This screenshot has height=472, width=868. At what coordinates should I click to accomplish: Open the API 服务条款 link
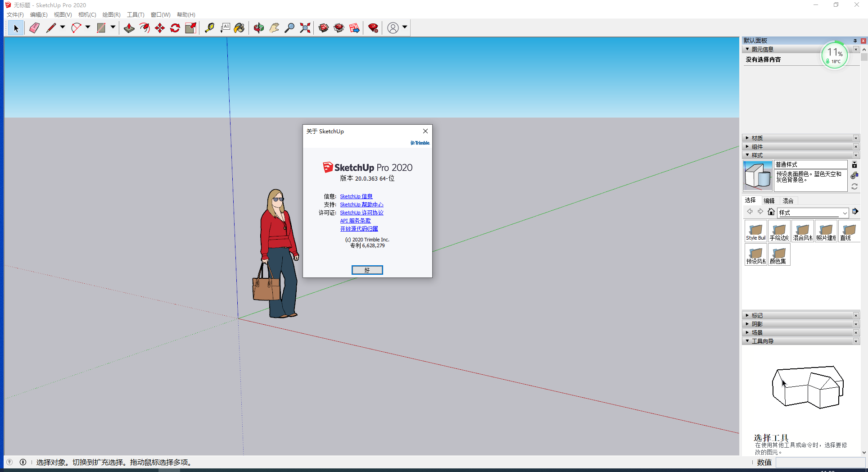pyautogui.click(x=355, y=221)
